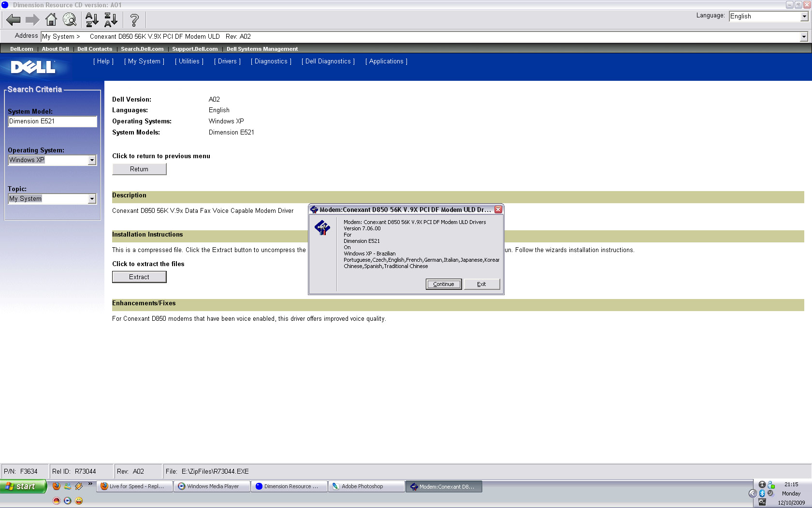This screenshot has width=812, height=508.
Task: Open the My System menu
Action: click(144, 61)
